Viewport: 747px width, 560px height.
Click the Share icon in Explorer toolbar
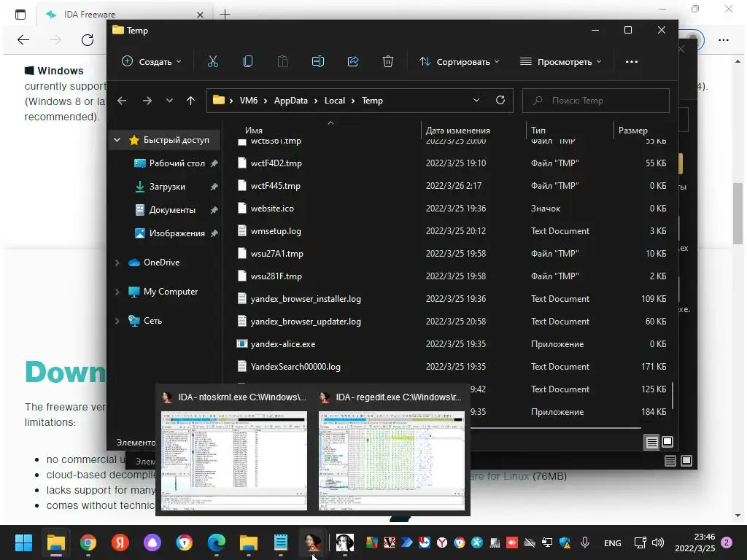353,61
